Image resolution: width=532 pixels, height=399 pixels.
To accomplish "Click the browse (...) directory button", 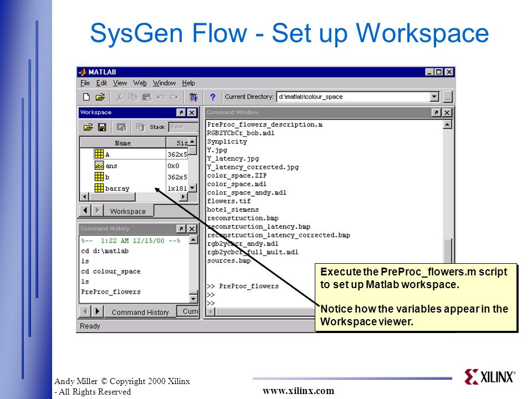I will 448,97.
